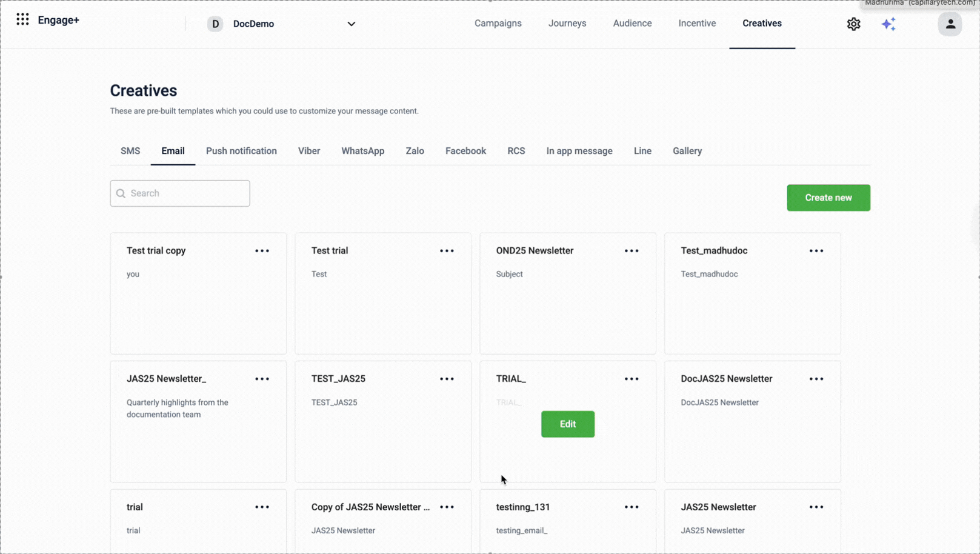Expand the DocDemo organization dropdown

351,24
